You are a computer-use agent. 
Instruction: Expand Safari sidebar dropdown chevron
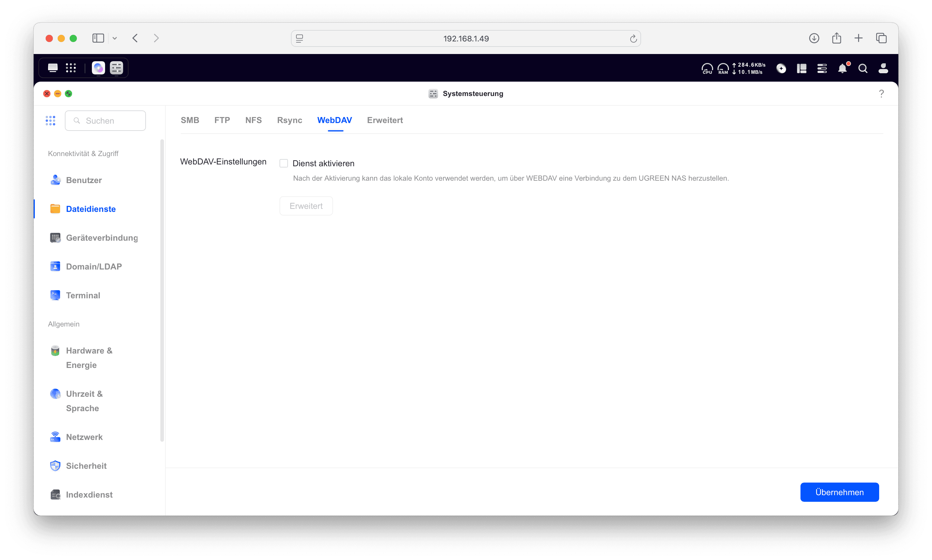click(x=115, y=38)
